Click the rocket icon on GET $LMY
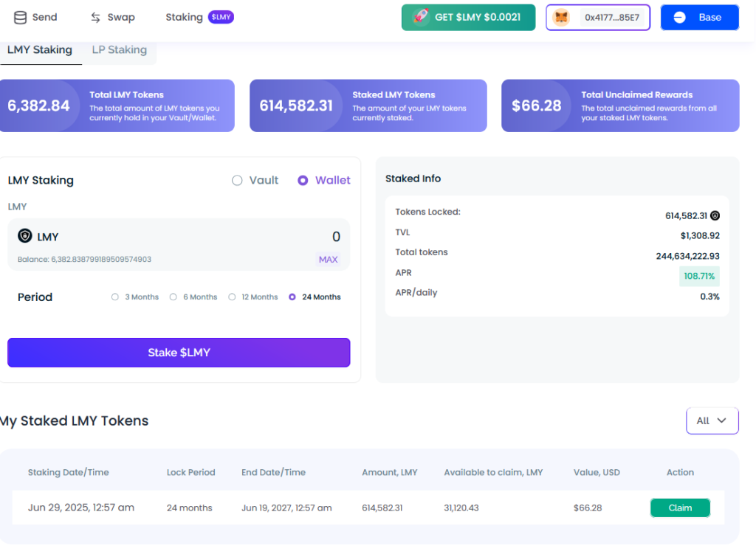Image resolution: width=756 pixels, height=554 pixels. coord(421,17)
